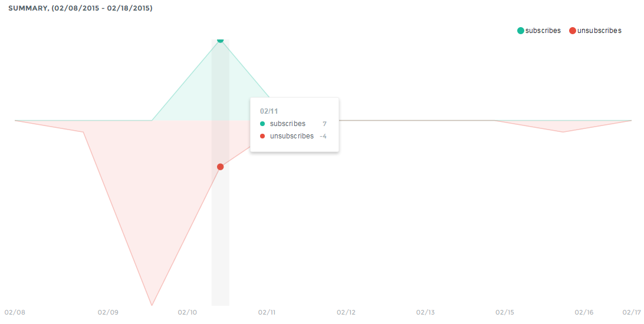Image resolution: width=644 pixels, height=324 pixels.
Task: Click the green dot inside the tooltip
Action: (262, 124)
